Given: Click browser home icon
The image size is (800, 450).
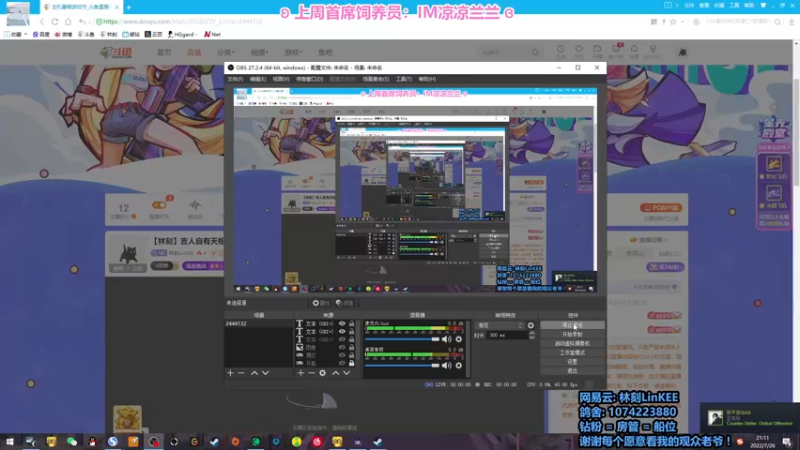Looking at the screenshot, I should click(68, 22).
